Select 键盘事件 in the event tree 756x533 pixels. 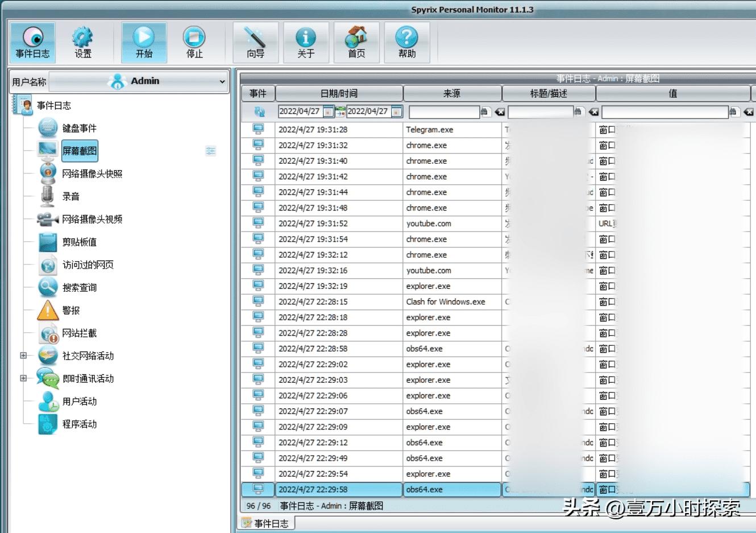click(79, 128)
